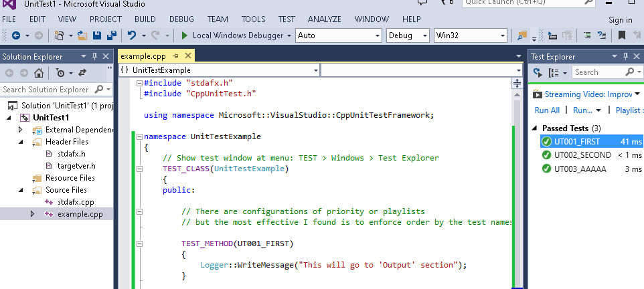Pin the example.cpp tab
This screenshot has width=644, height=289.
(175, 56)
